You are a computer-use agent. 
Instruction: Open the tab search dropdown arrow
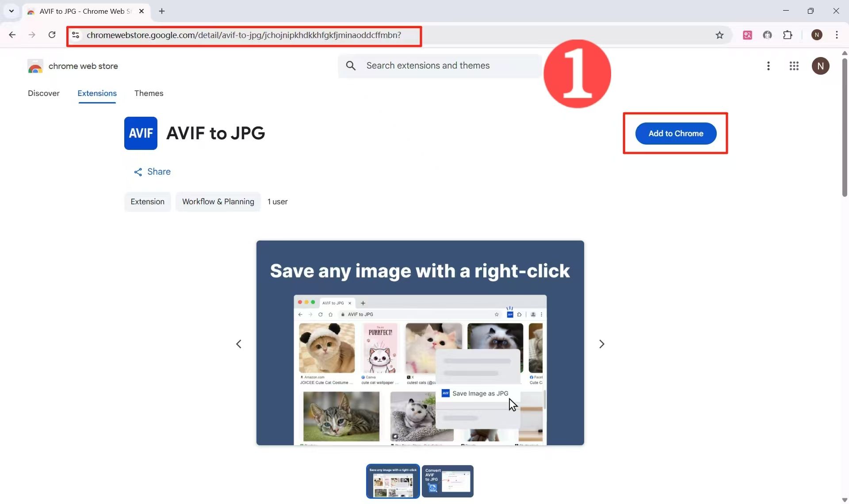11,11
